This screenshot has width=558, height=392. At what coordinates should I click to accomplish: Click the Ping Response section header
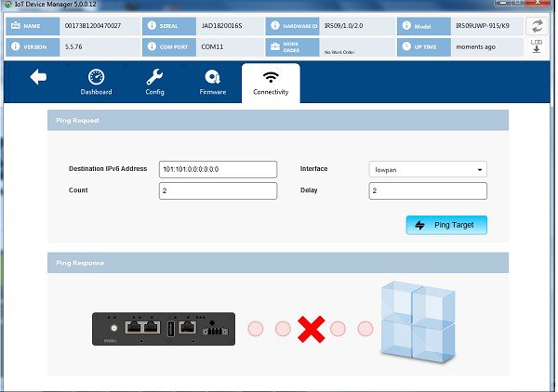pos(278,263)
